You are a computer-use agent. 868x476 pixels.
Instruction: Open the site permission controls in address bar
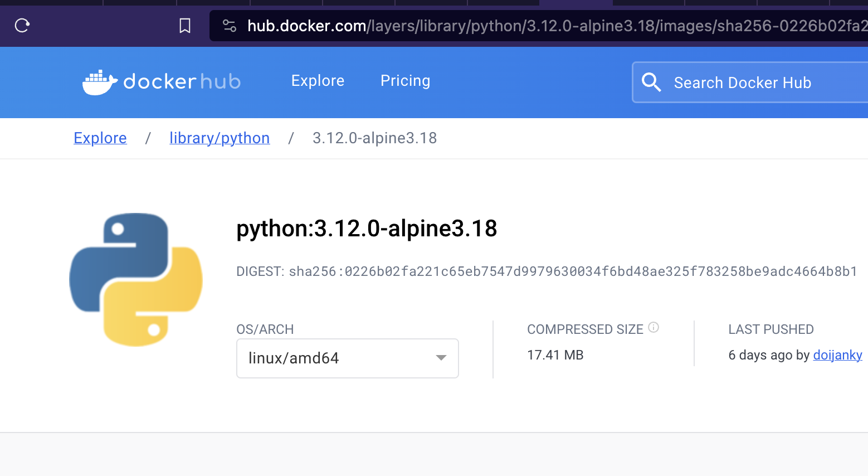[x=229, y=25]
